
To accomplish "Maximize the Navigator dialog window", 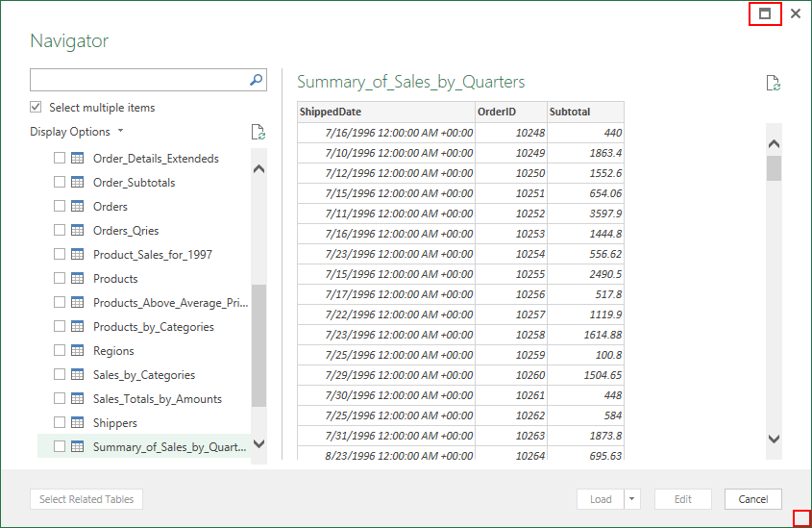I will pos(765,13).
